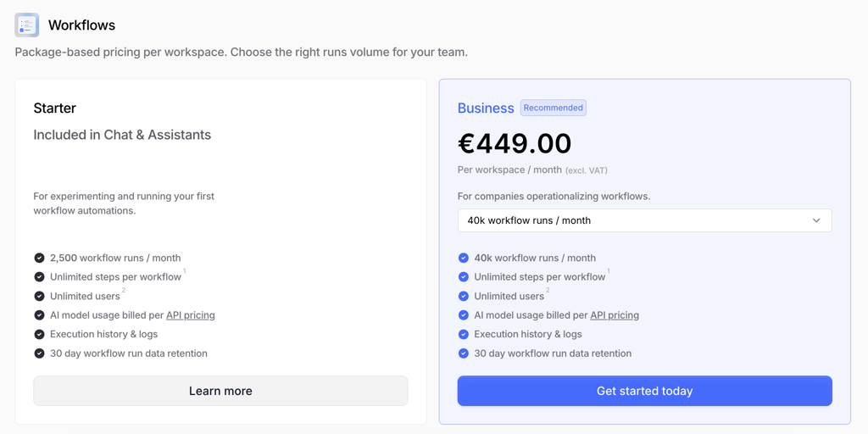Click 'Included in Chat & Assistants' text
Image resolution: width=868 pixels, height=434 pixels.
(x=122, y=135)
